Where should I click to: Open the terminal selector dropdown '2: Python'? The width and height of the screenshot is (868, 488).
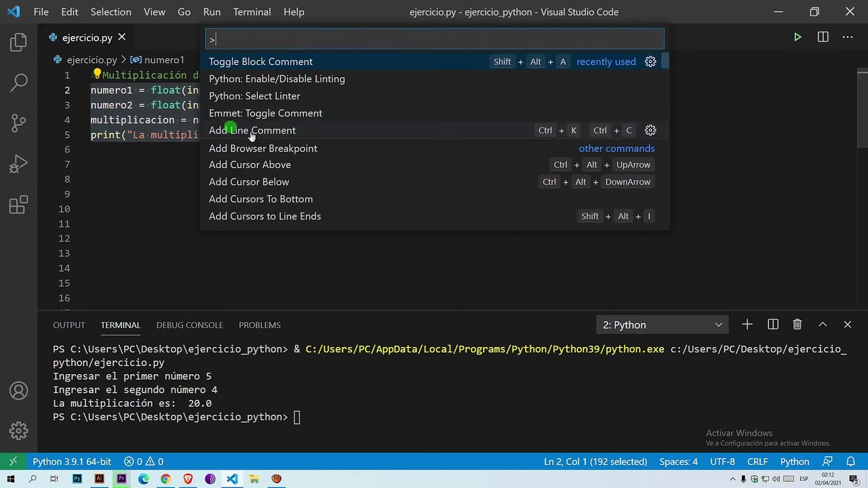point(662,325)
